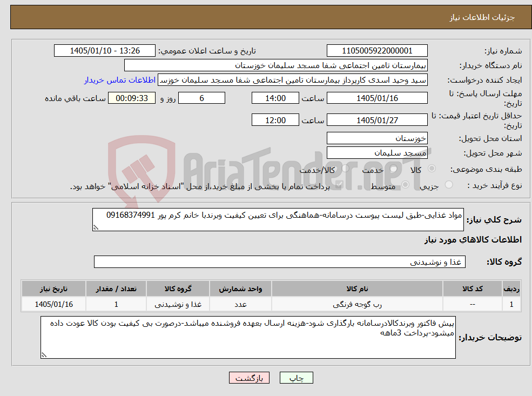The width and height of the screenshot is (532, 396).
Task: Click the deadline time 14:00 field
Action: pyautogui.click(x=275, y=98)
